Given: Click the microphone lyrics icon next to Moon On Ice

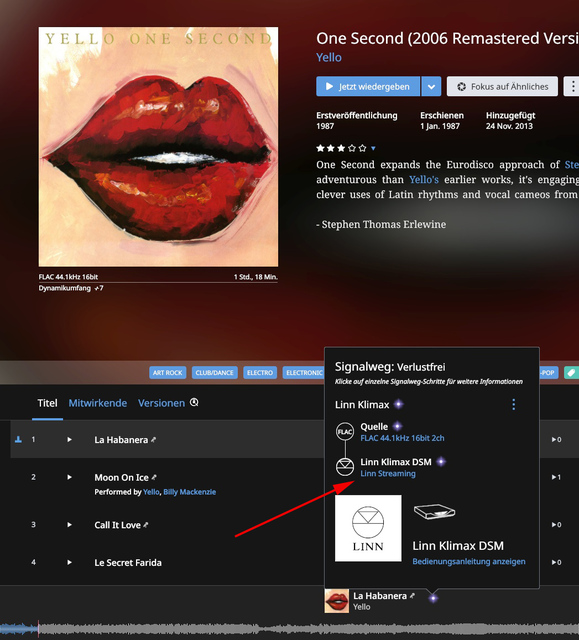Looking at the screenshot, I should (154, 477).
